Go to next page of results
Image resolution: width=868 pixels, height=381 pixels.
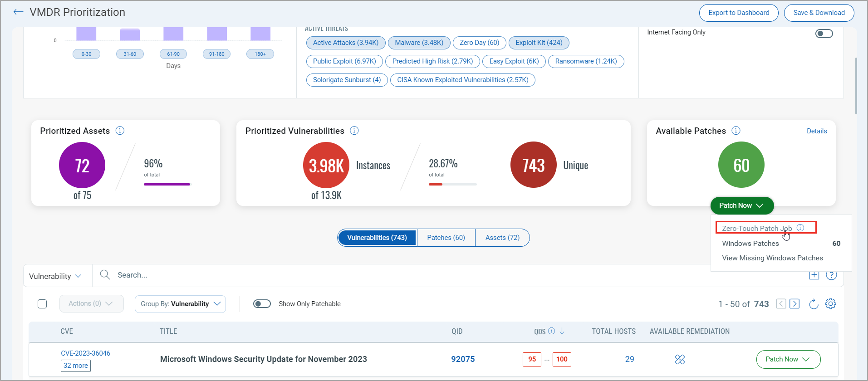tap(794, 304)
